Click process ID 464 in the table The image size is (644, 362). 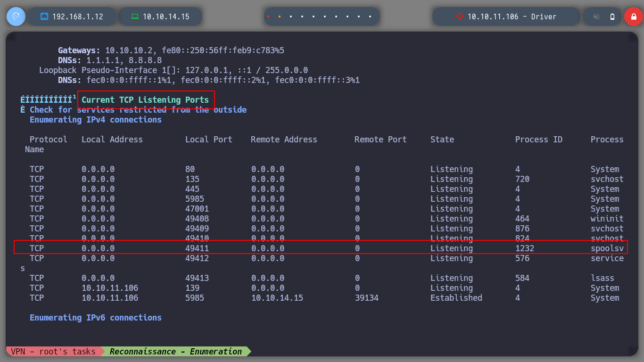[x=522, y=219]
